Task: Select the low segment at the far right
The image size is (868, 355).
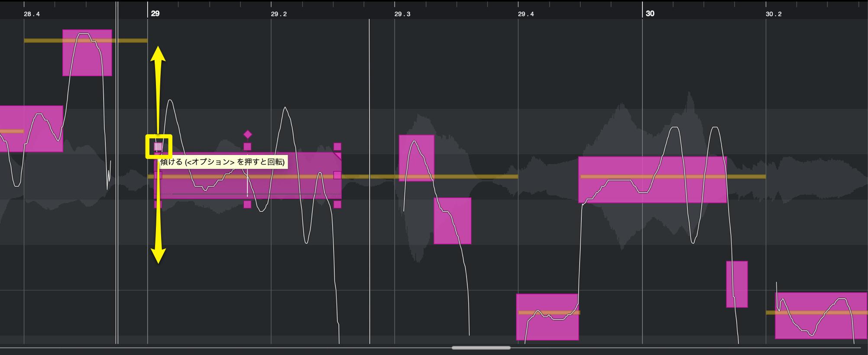Action: [x=821, y=316]
